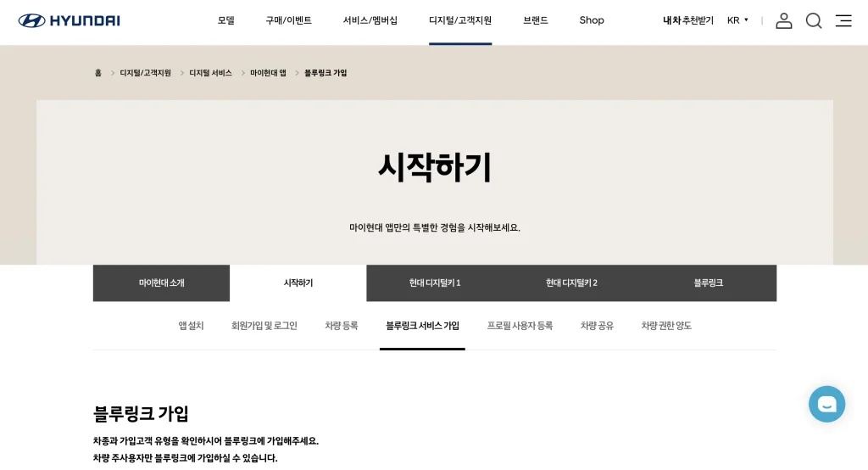Open the user account profile icon
This screenshot has height=470, width=868.
pos(783,20)
